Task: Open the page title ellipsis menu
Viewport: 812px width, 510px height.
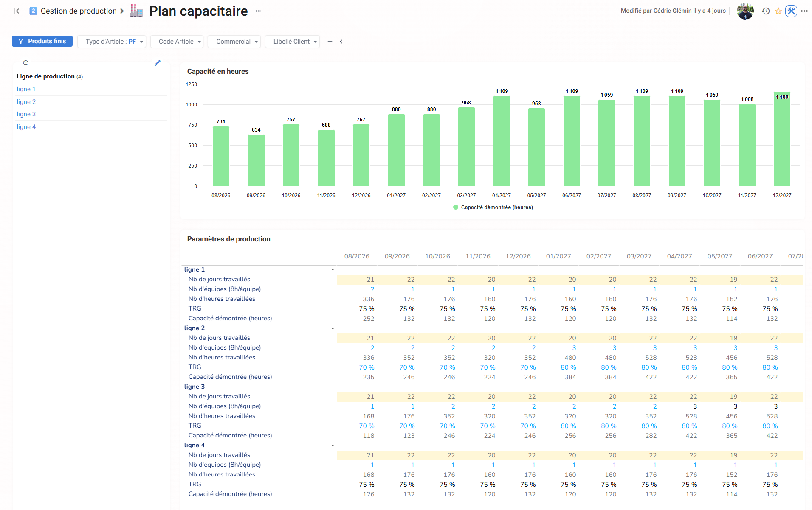Action: [258, 11]
